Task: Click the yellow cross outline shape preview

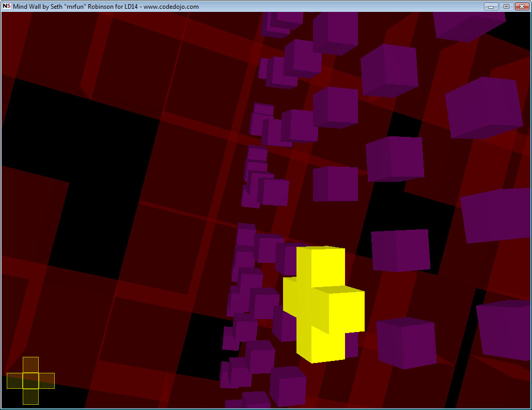Action: point(30,381)
